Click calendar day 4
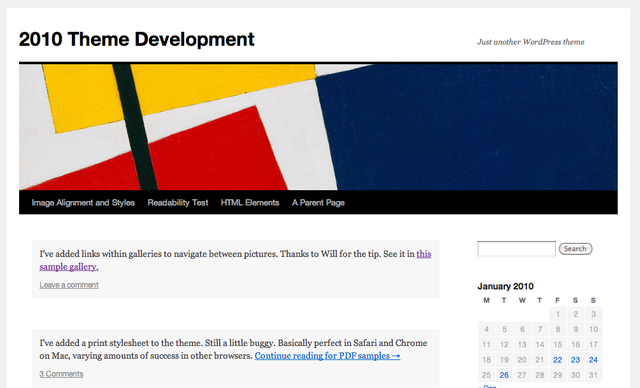This screenshot has width=640, height=388. click(x=487, y=329)
